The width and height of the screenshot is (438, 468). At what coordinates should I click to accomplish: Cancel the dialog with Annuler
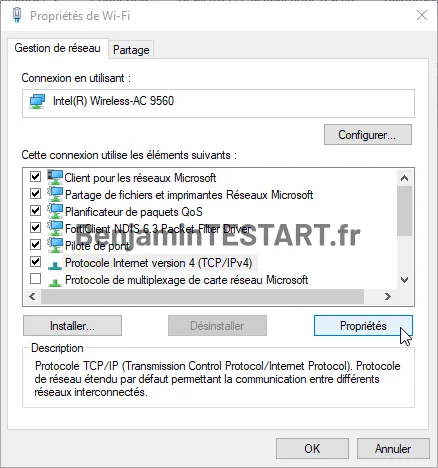tap(393, 448)
